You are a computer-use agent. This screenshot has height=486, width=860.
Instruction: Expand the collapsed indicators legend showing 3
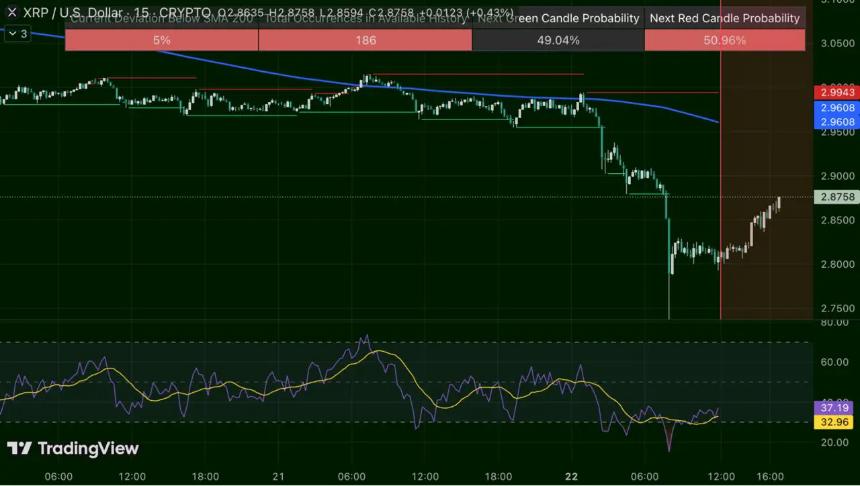[x=17, y=34]
